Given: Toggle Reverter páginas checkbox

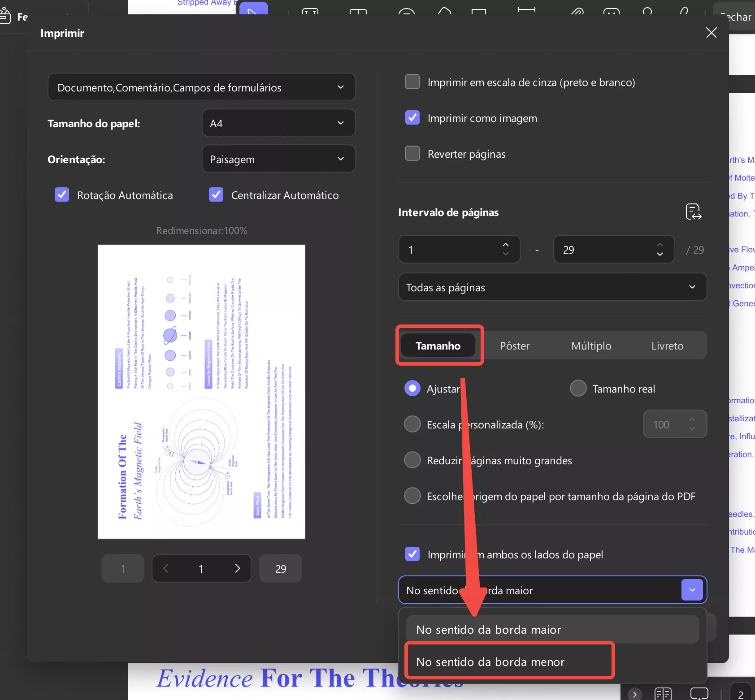Looking at the screenshot, I should [412, 154].
